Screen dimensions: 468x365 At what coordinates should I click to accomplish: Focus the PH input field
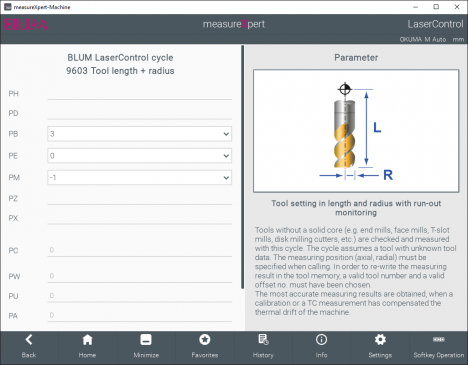[139, 94]
